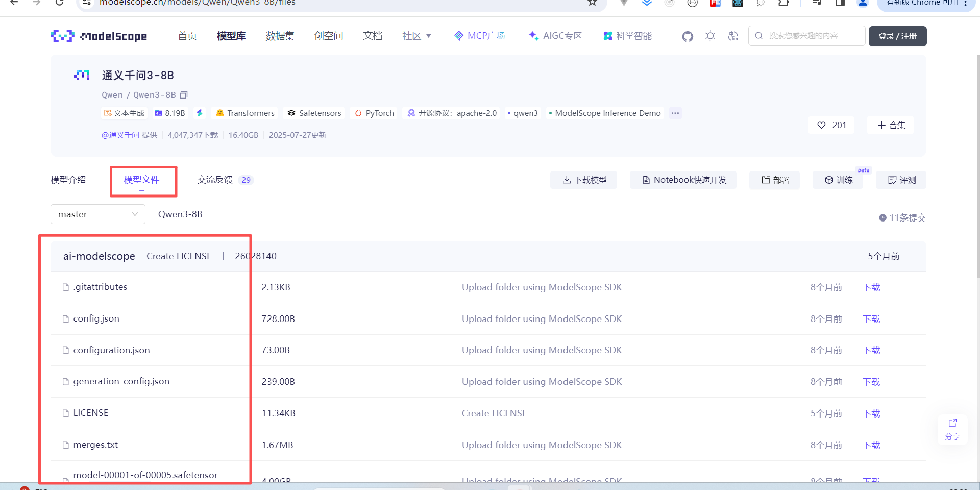
Task: Click the apache-2.0 license tag
Action: pos(452,113)
